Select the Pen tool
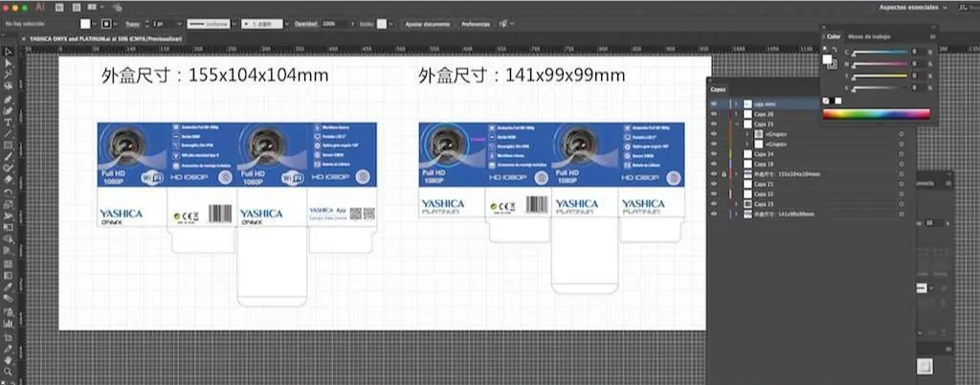 (8, 98)
